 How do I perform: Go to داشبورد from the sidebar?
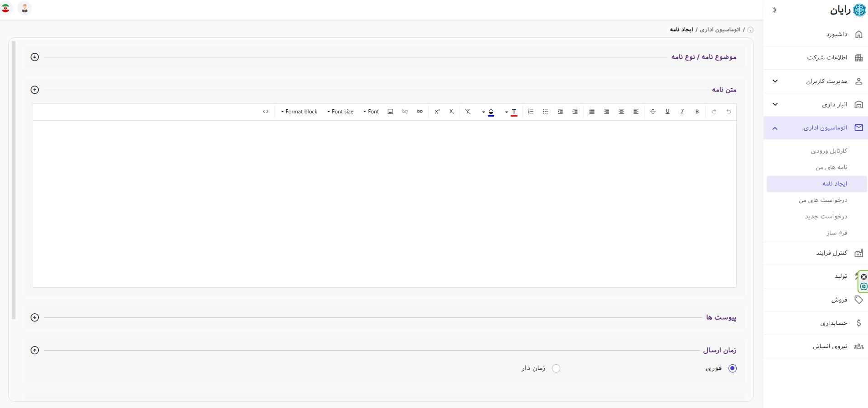tap(816, 35)
